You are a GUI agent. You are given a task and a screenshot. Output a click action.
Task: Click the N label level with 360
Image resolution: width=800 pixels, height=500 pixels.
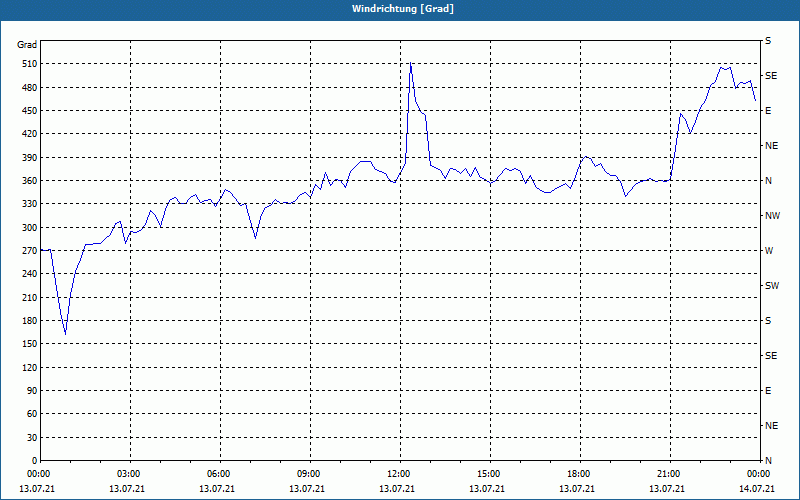coord(768,181)
